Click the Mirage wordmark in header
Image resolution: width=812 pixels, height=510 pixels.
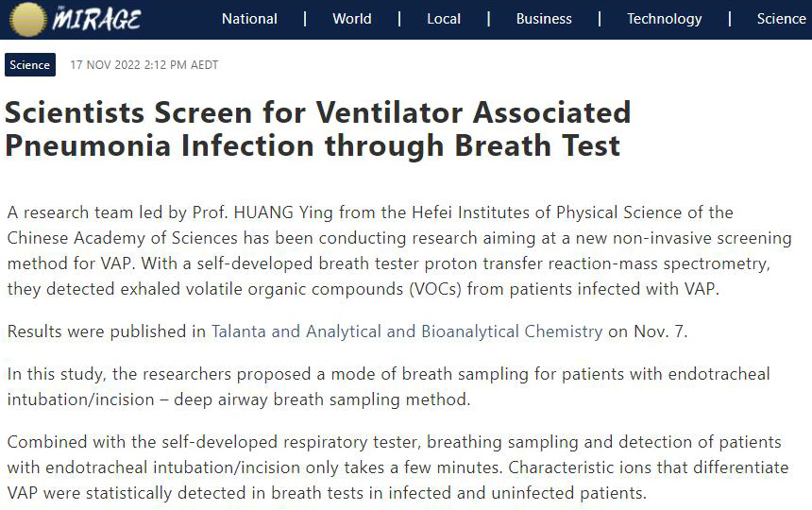click(97, 19)
